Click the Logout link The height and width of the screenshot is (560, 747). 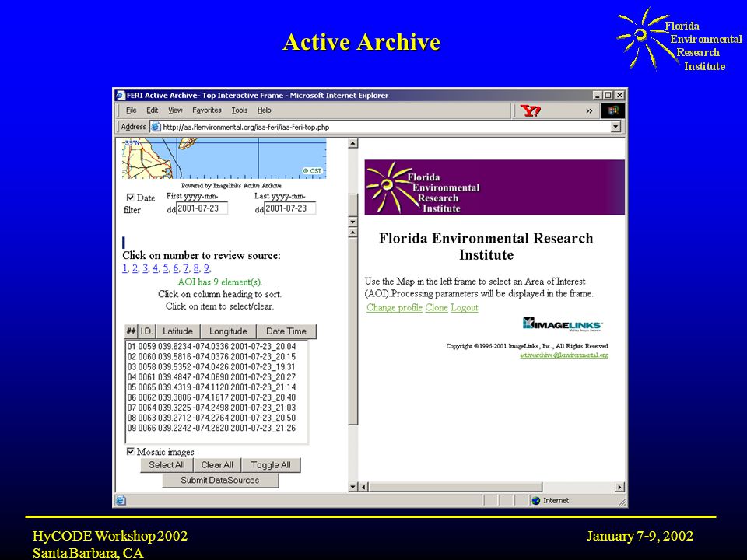pos(465,308)
